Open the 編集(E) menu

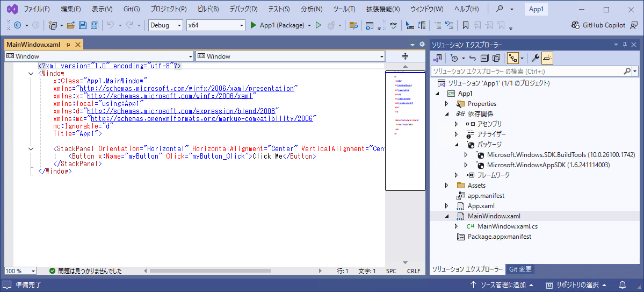coord(71,9)
